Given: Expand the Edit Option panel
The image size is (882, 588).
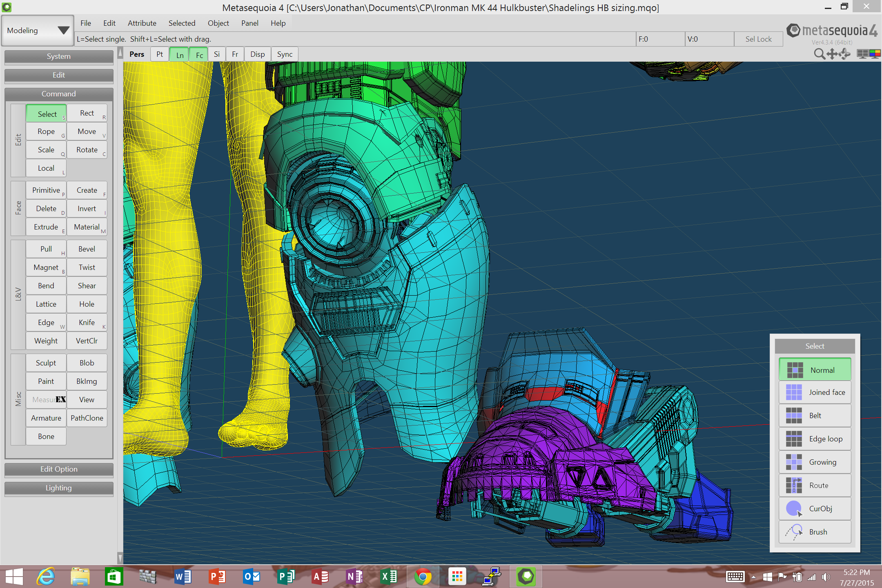Looking at the screenshot, I should click(x=59, y=469).
